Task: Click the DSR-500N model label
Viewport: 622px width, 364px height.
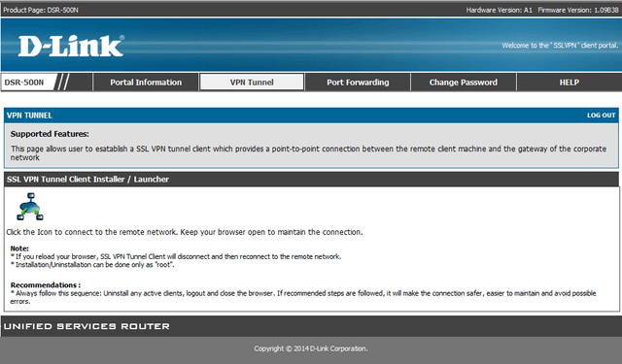Action: tap(23, 83)
